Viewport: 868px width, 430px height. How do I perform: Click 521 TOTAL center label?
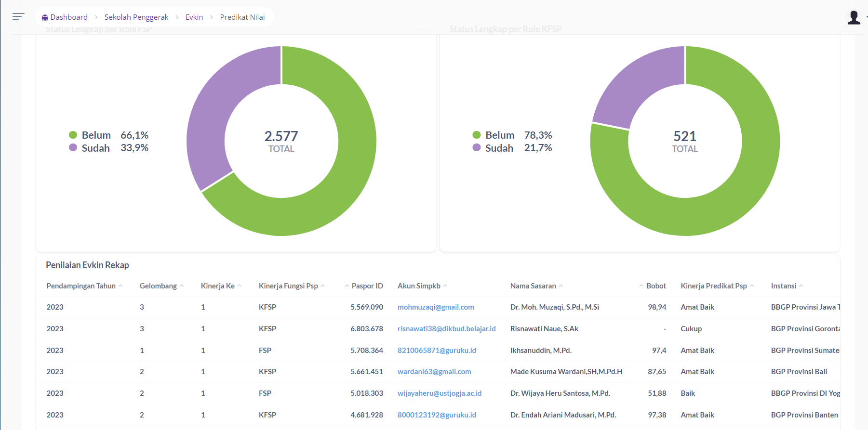tap(685, 142)
